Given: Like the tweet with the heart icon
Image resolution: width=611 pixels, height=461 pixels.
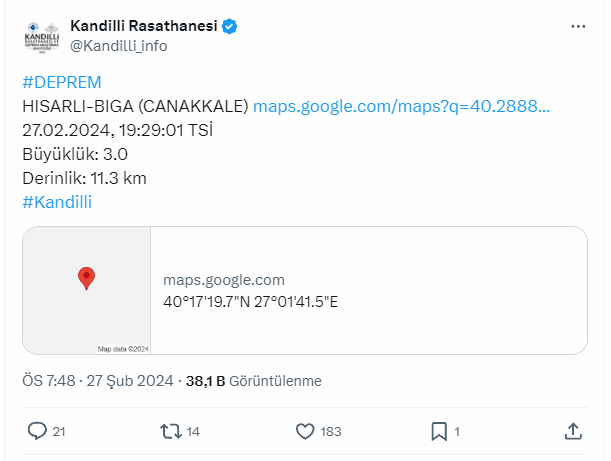Looking at the screenshot, I should pos(307,431).
